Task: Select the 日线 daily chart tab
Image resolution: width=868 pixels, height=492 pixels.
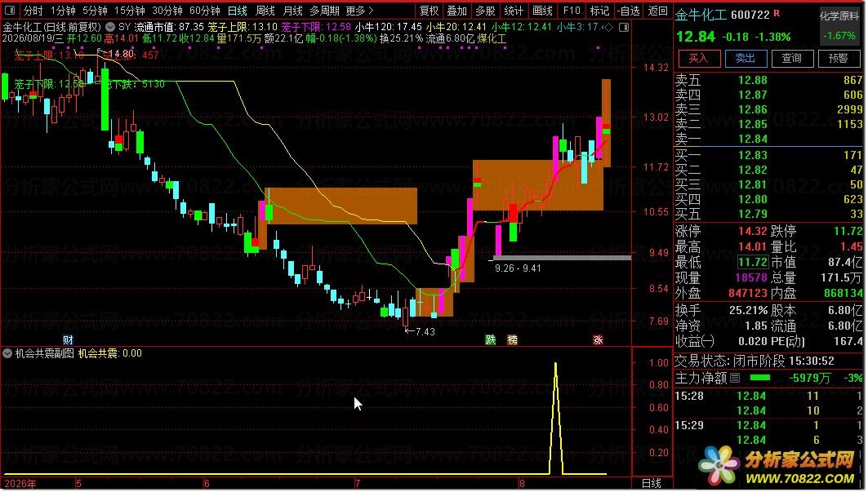Action: coord(238,11)
